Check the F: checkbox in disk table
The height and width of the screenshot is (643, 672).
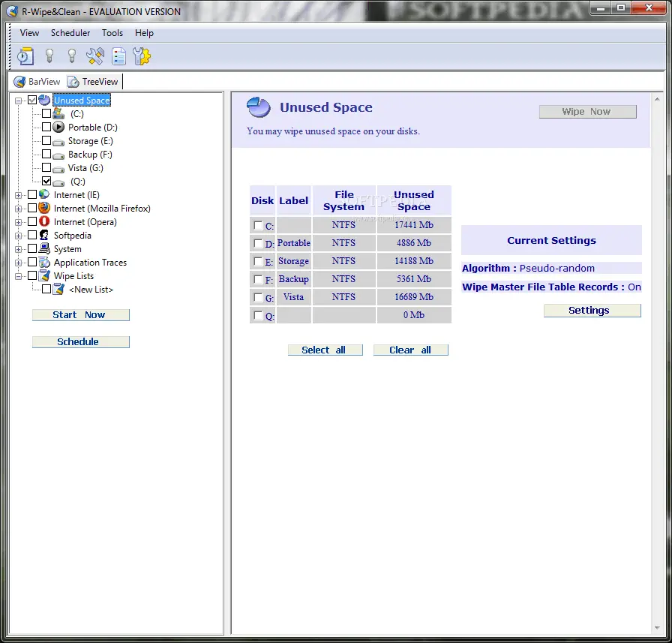click(x=258, y=280)
